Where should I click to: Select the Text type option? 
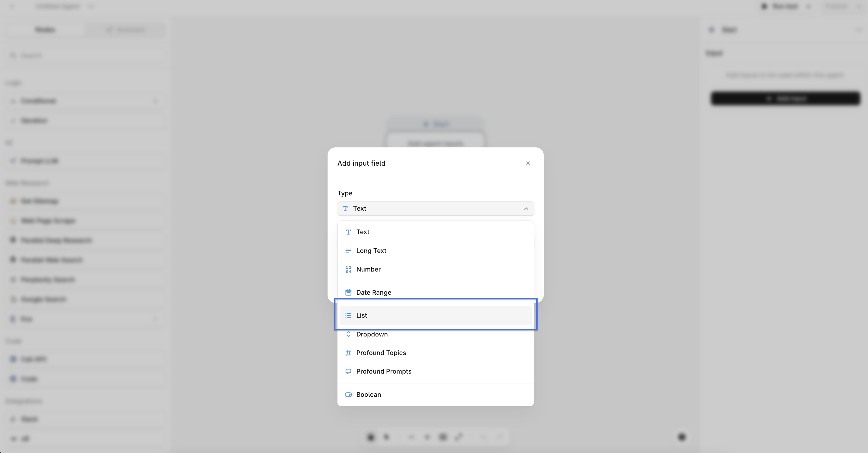click(362, 232)
